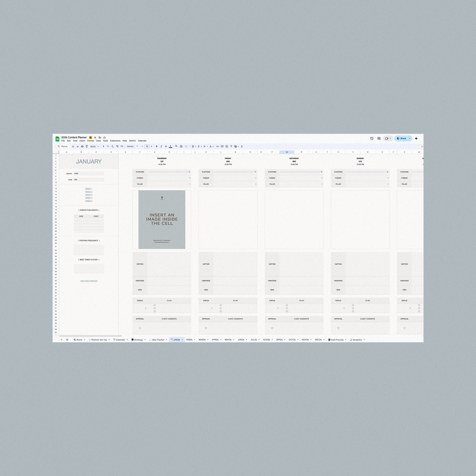476x476 pixels.
Task: Open Thursday's Platform dropdown
Action: point(189,172)
